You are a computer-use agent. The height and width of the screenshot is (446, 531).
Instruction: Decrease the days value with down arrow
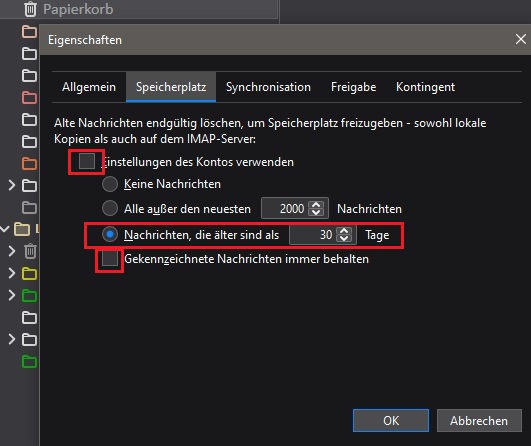click(344, 238)
